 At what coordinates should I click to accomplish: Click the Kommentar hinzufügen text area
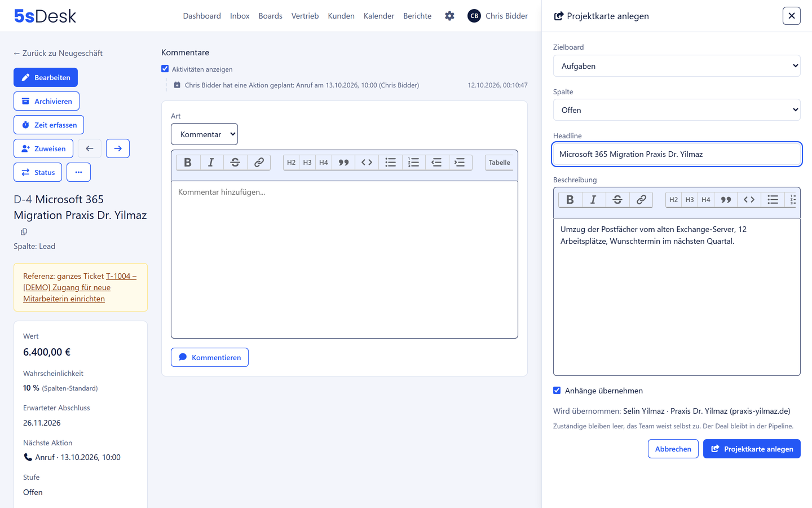345,260
